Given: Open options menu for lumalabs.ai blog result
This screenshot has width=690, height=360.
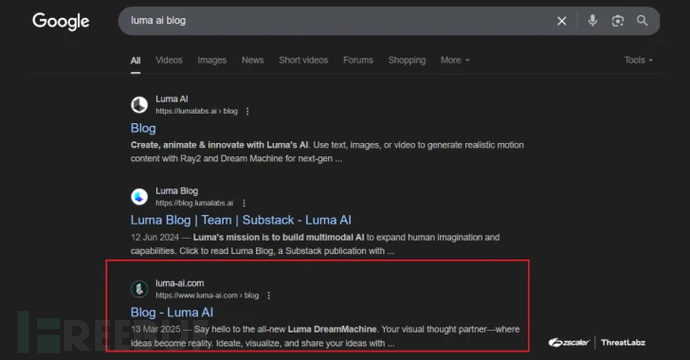Looking at the screenshot, I should click(247, 111).
